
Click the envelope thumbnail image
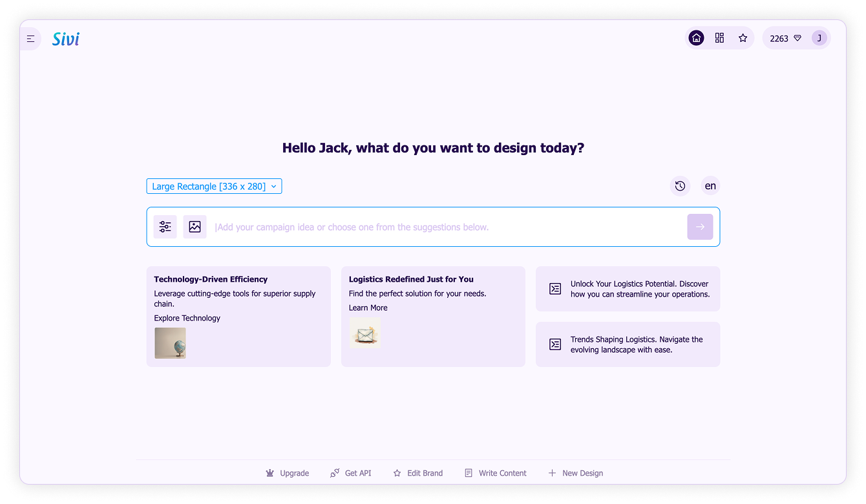pyautogui.click(x=365, y=333)
